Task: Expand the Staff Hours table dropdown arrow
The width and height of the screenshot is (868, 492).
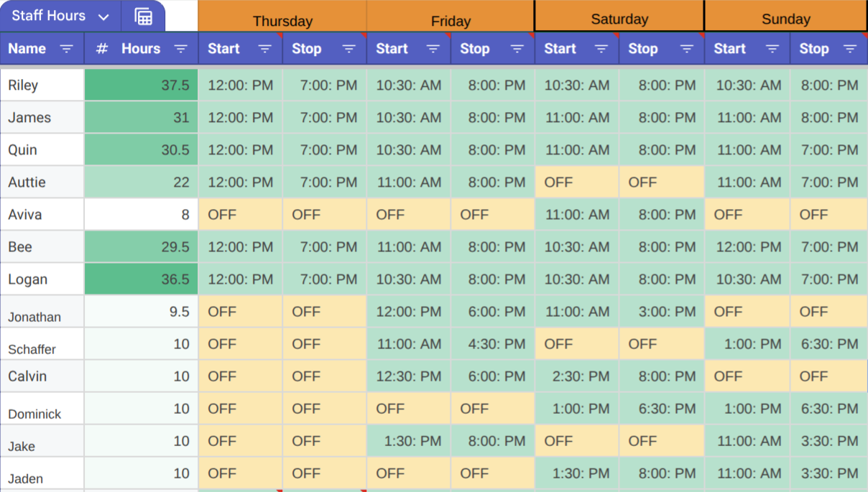Action: point(103,17)
